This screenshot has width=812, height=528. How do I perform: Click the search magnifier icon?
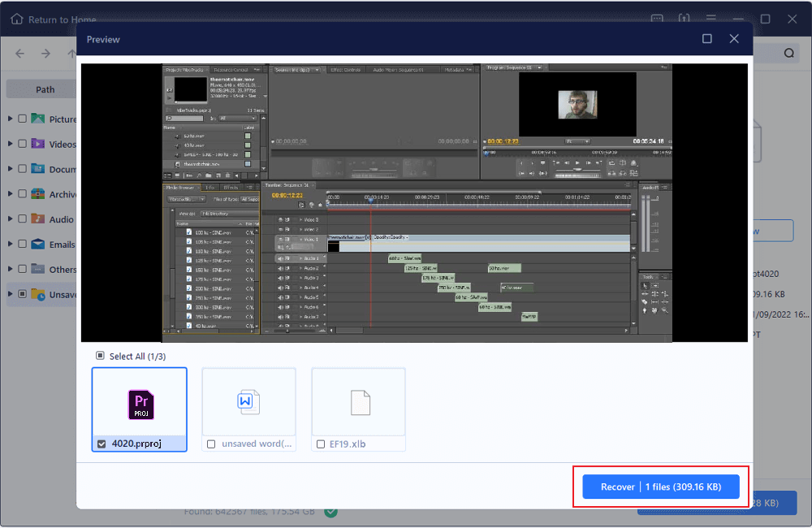788,54
